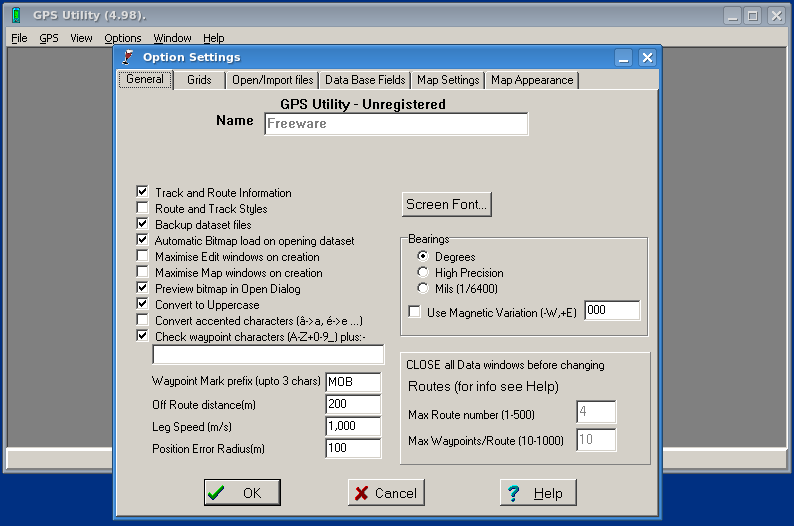Click the Option Settings dialog title icon
The height and width of the screenshot is (526, 794).
[x=128, y=57]
